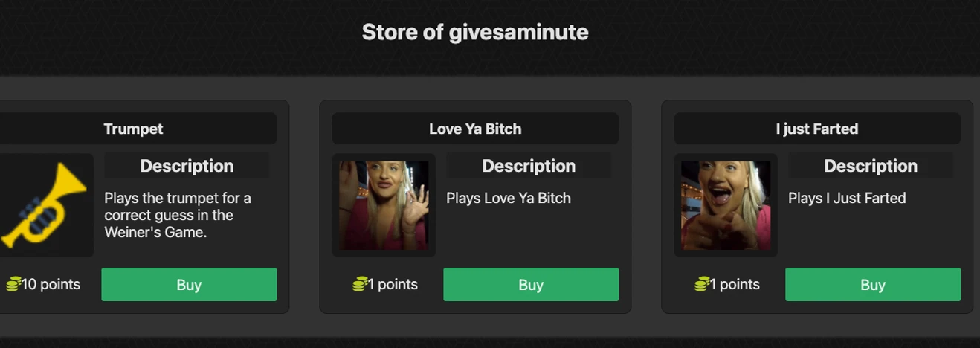Buy the I just Farted sound

click(x=873, y=284)
